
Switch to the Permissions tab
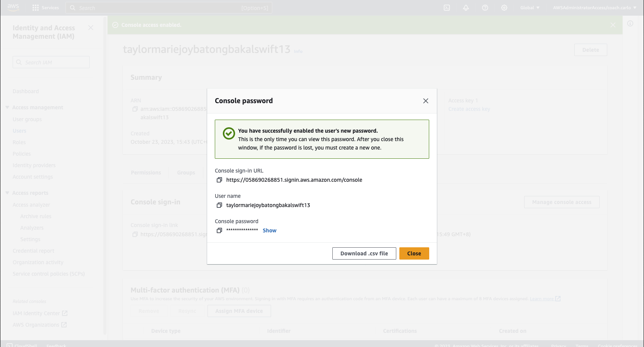146,173
